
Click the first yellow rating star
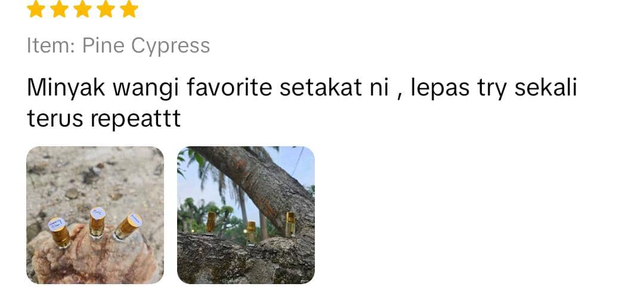pos(36,8)
